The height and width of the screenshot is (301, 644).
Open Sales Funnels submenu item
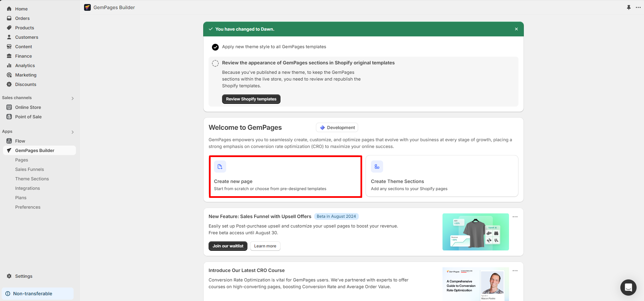[x=29, y=169]
